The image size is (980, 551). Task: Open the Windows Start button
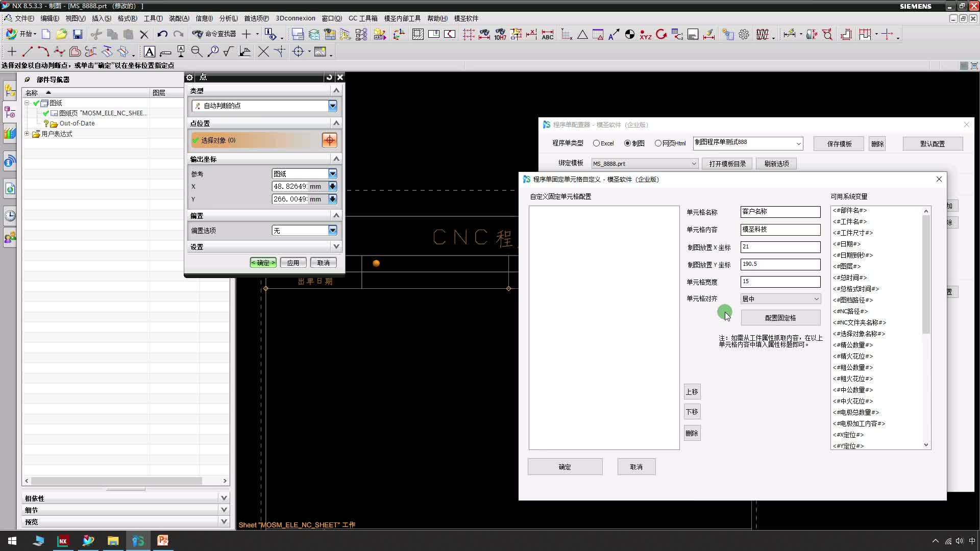[12, 541]
